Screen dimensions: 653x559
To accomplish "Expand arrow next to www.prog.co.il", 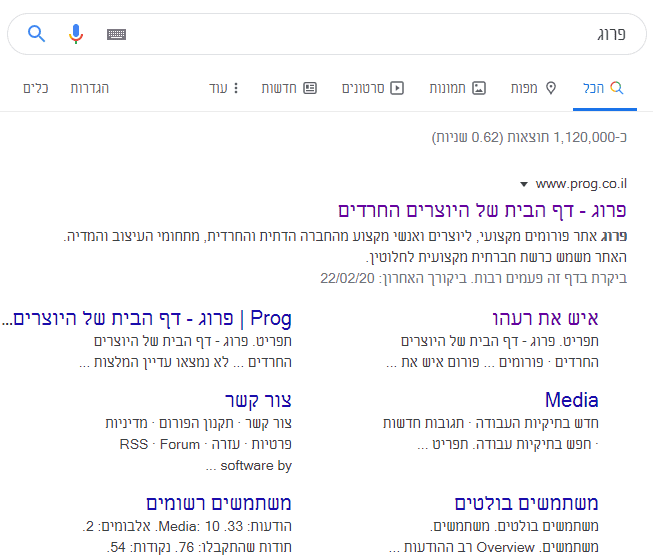I will pos(524,184).
